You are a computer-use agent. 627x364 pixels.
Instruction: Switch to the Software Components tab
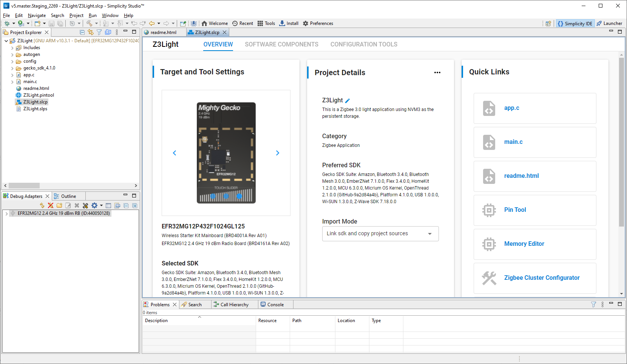(281, 45)
